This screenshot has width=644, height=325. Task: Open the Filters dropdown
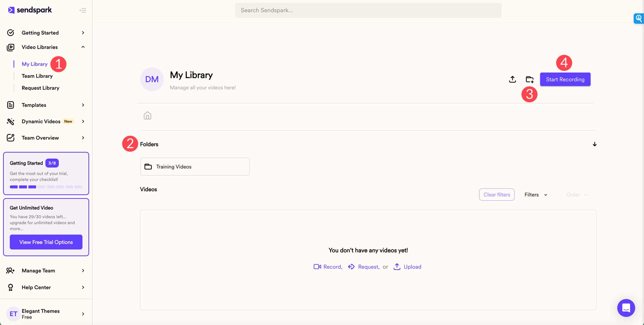(x=535, y=194)
